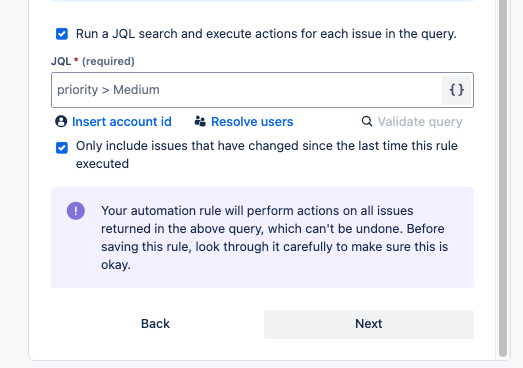Click the Only include issues label text

pos(267,154)
